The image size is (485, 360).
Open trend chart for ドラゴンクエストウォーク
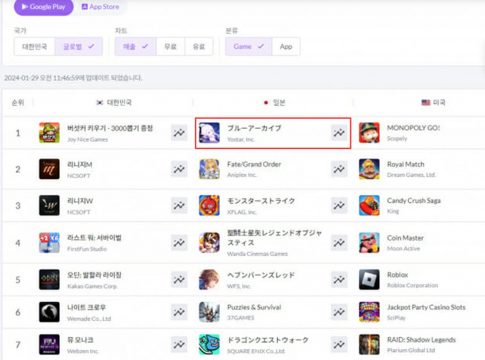pos(339,345)
